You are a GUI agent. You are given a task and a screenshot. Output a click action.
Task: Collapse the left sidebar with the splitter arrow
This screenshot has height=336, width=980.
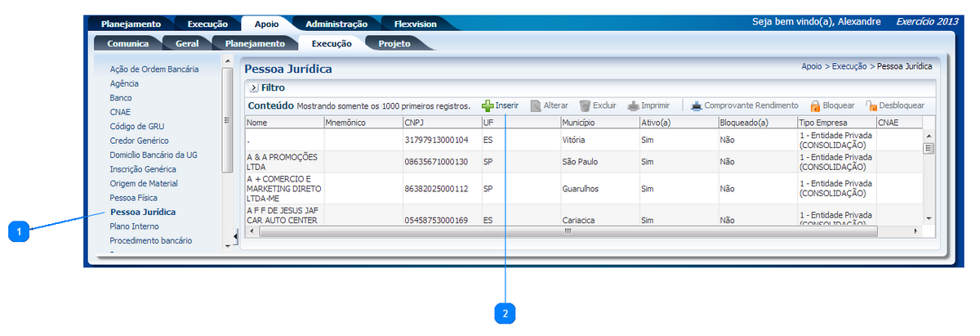[235, 236]
